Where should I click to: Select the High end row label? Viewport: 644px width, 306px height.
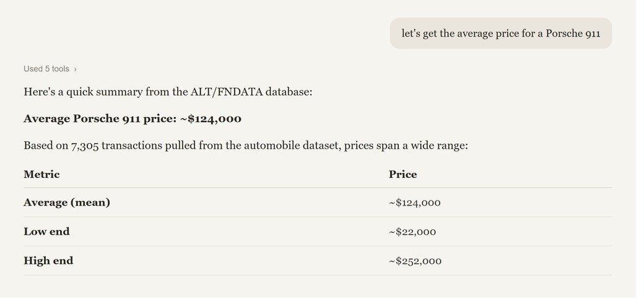[48, 261]
